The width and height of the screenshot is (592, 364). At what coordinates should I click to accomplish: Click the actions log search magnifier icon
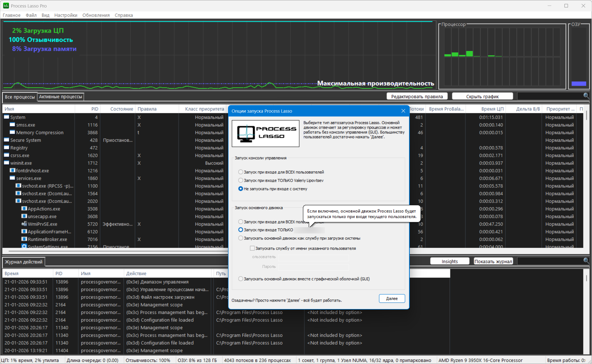586,261
